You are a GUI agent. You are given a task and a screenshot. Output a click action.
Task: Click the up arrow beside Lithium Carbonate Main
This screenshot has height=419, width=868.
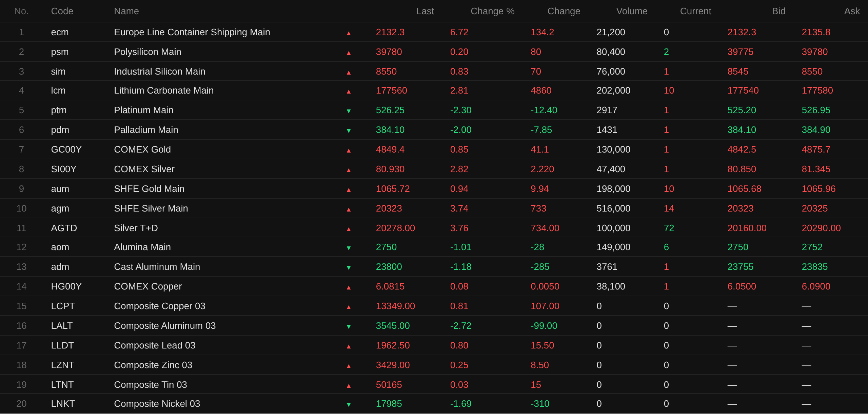(x=349, y=91)
